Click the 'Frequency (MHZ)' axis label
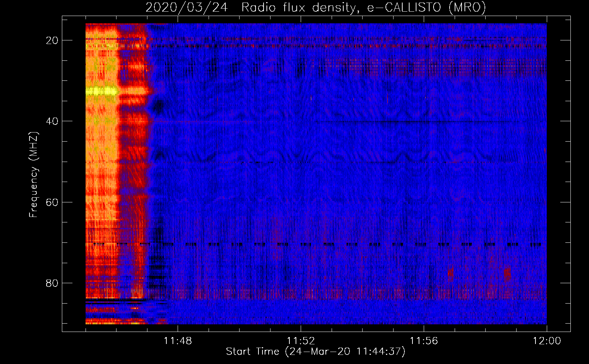589x364 pixels. [33, 175]
